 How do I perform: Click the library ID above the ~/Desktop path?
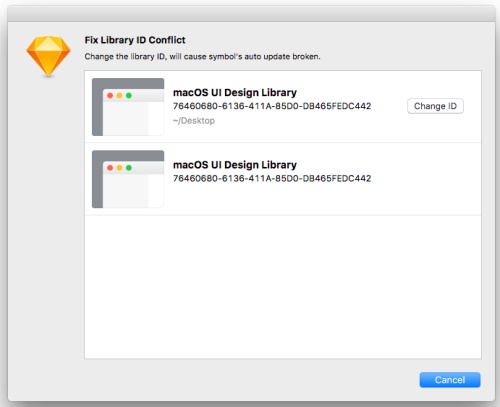(272, 106)
